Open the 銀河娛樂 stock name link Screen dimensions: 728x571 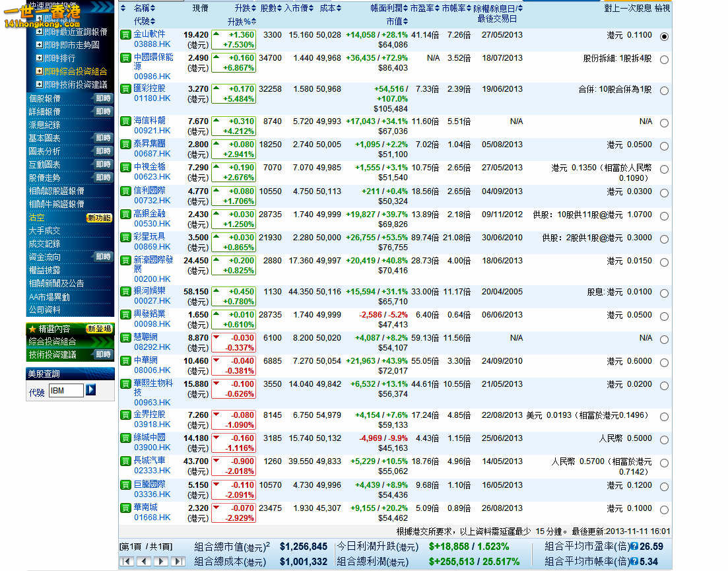click(150, 290)
